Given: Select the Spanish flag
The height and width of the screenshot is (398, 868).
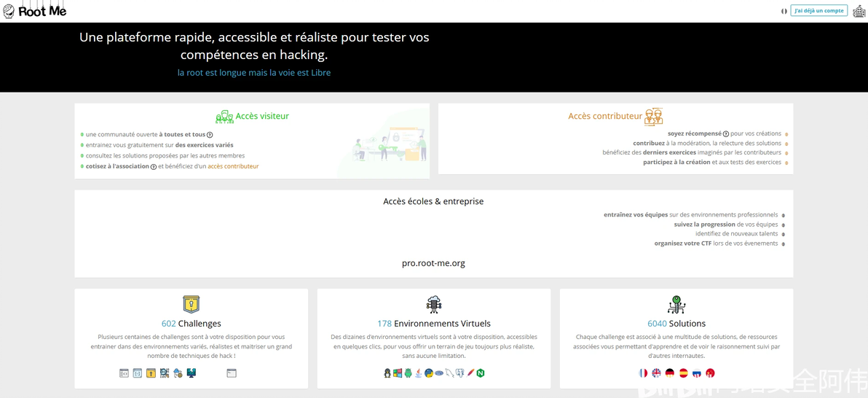Looking at the screenshot, I should point(683,373).
